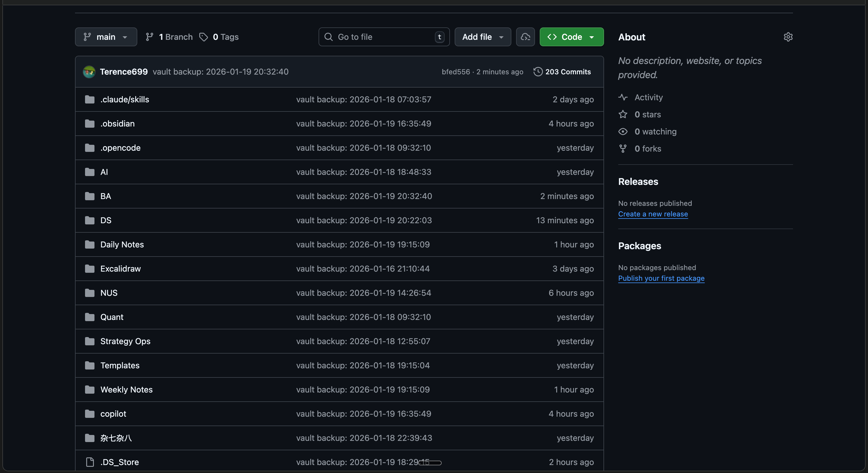Open the main branch dropdown
The width and height of the screenshot is (868, 473).
point(106,37)
